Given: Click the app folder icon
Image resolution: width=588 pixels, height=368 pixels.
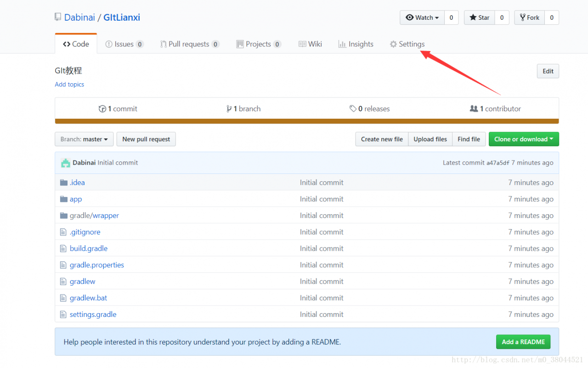Looking at the screenshot, I should pyautogui.click(x=64, y=199).
